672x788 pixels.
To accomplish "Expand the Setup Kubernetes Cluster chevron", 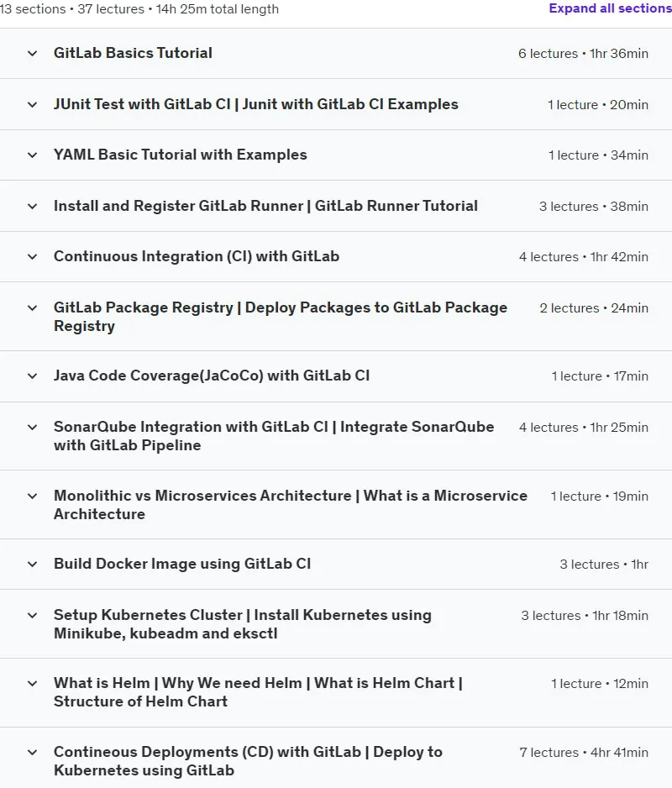I will (x=32, y=615).
